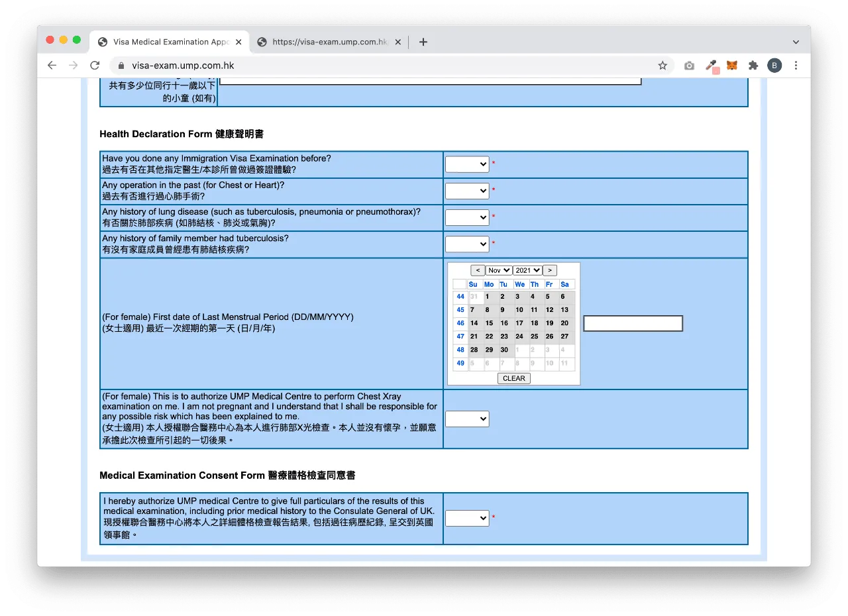Click the Last Menstrual Period date field
The image size is (848, 616).
tap(633, 323)
